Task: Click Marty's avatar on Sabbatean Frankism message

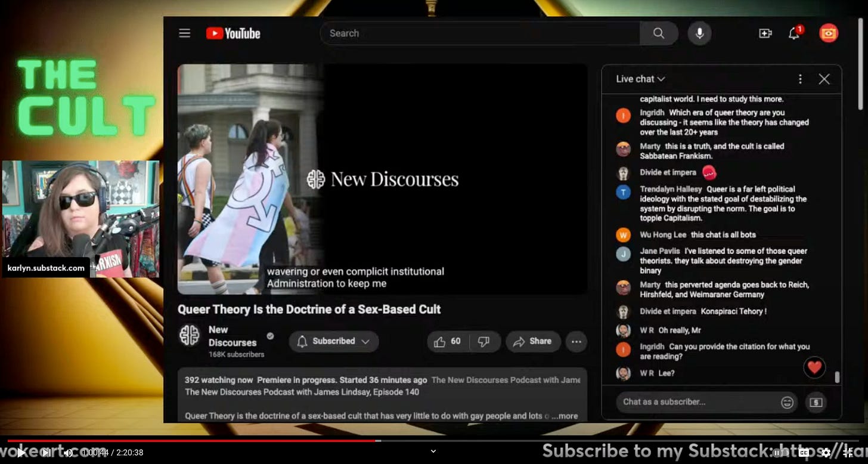Action: tap(623, 149)
